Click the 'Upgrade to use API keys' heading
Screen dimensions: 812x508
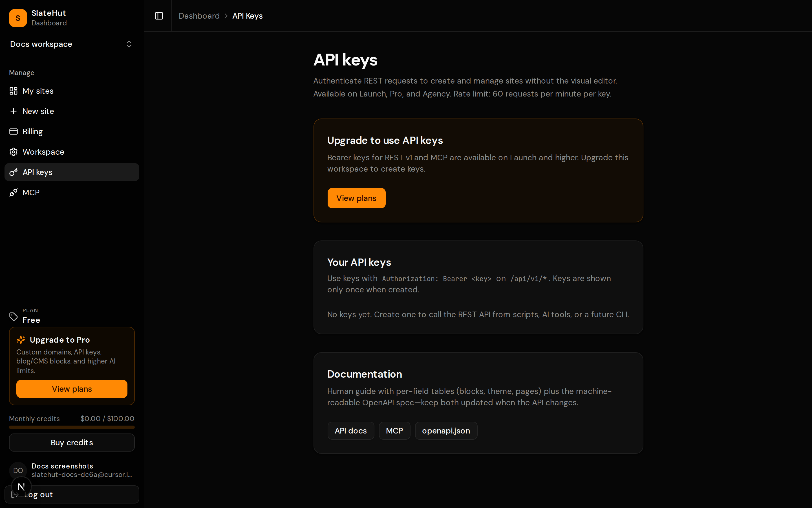(385, 141)
